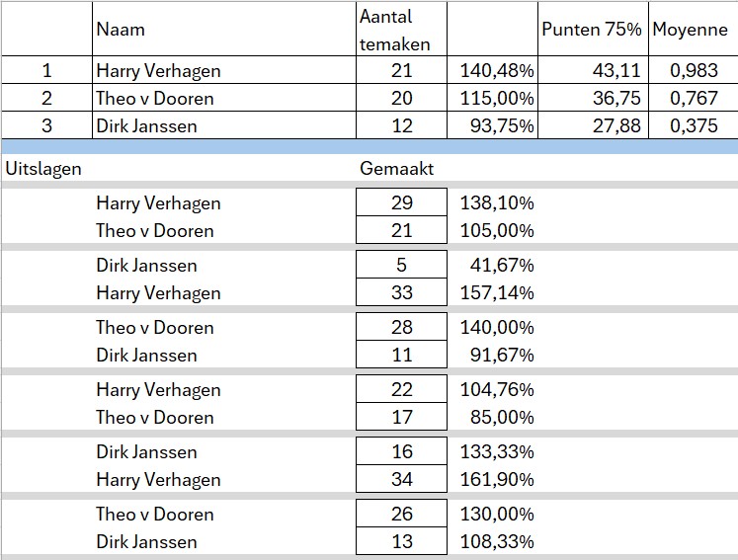
Task: Click the score box with value 33
Action: [x=401, y=293]
